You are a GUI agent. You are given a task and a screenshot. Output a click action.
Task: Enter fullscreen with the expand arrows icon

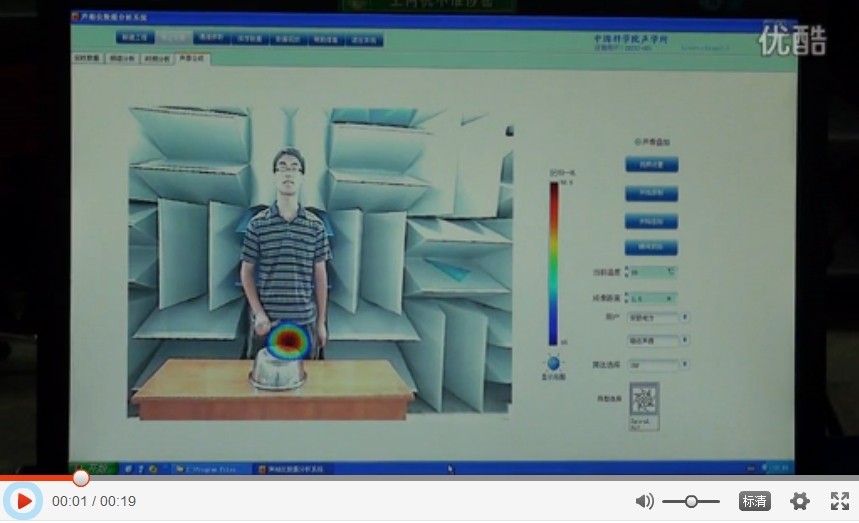pos(840,501)
